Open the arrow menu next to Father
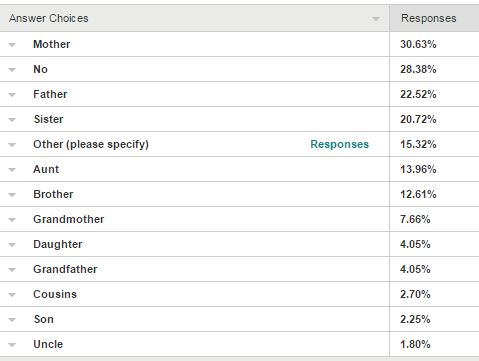Screen dimensions: 479x361 pos(12,95)
